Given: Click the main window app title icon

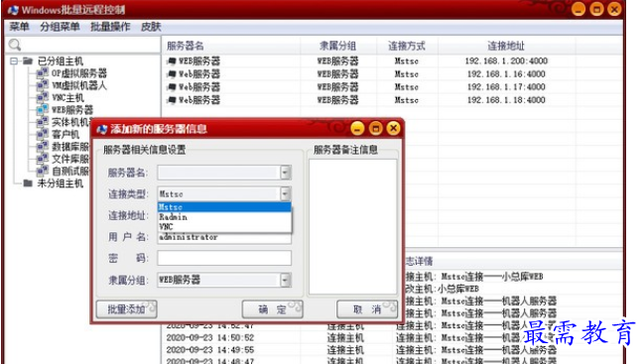Looking at the screenshot, I should coord(13,10).
